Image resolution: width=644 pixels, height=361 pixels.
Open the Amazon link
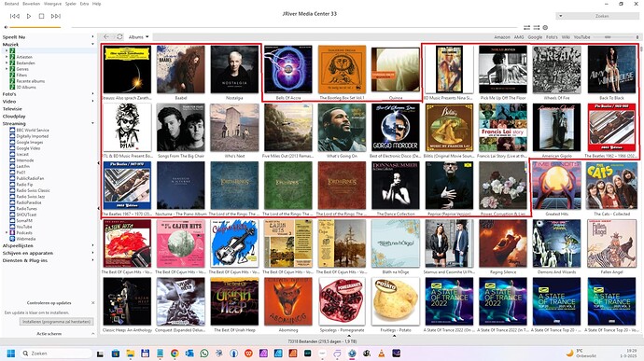pyautogui.click(x=502, y=37)
